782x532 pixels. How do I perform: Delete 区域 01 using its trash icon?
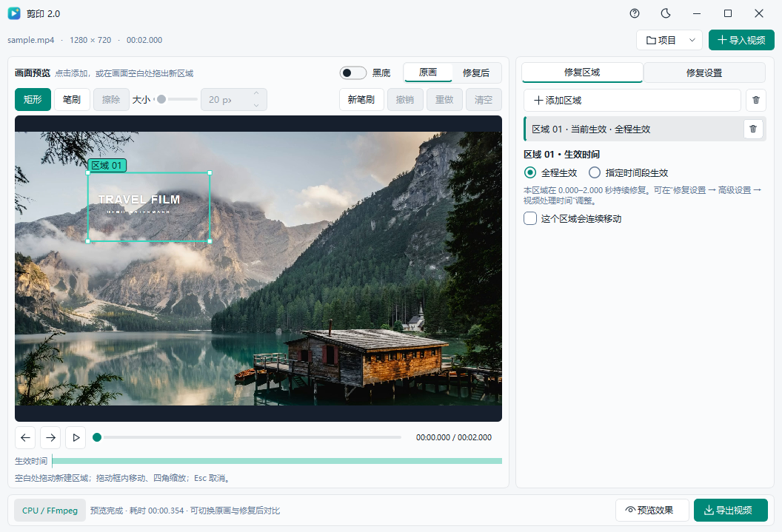click(x=753, y=129)
